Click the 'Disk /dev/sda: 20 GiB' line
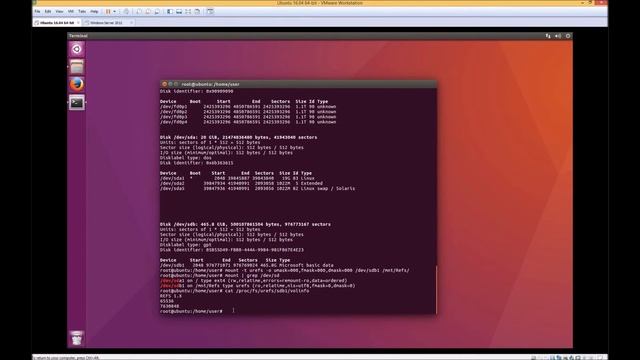Screen dimensions: 640x360 (238, 138)
